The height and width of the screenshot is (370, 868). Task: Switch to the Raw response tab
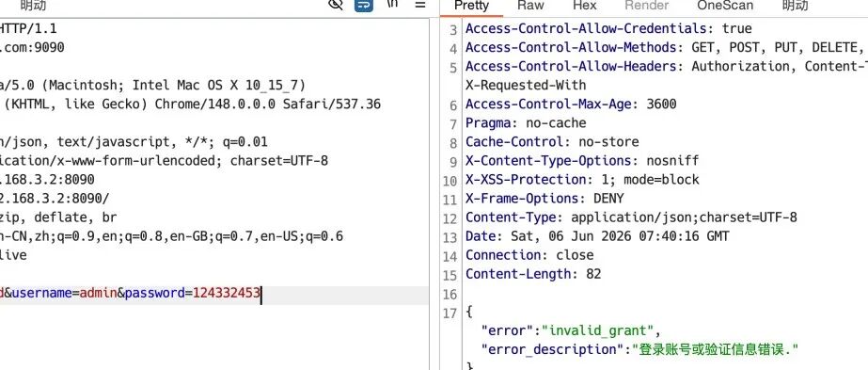[530, 6]
